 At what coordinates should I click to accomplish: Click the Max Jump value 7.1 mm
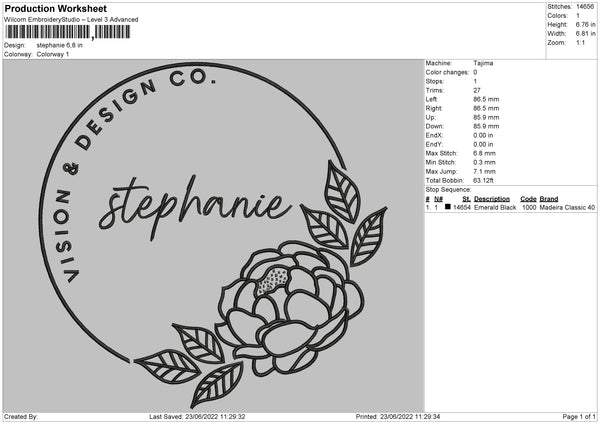coord(484,171)
